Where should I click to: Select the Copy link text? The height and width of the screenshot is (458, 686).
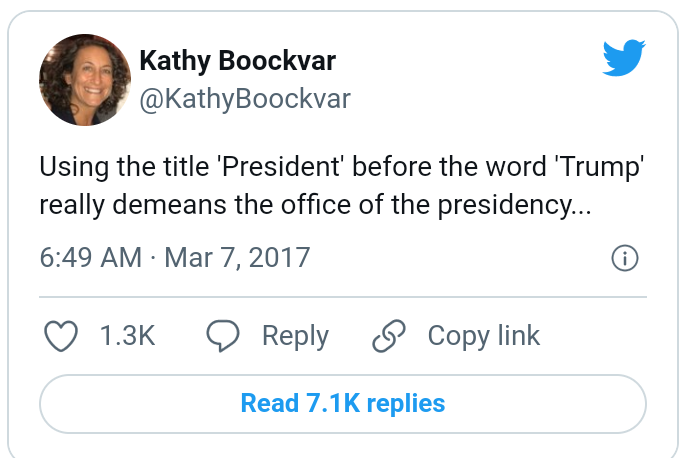[x=483, y=336]
